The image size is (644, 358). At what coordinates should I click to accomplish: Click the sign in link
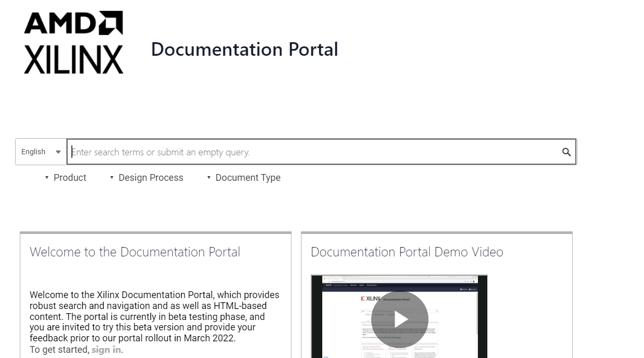pyautogui.click(x=106, y=350)
